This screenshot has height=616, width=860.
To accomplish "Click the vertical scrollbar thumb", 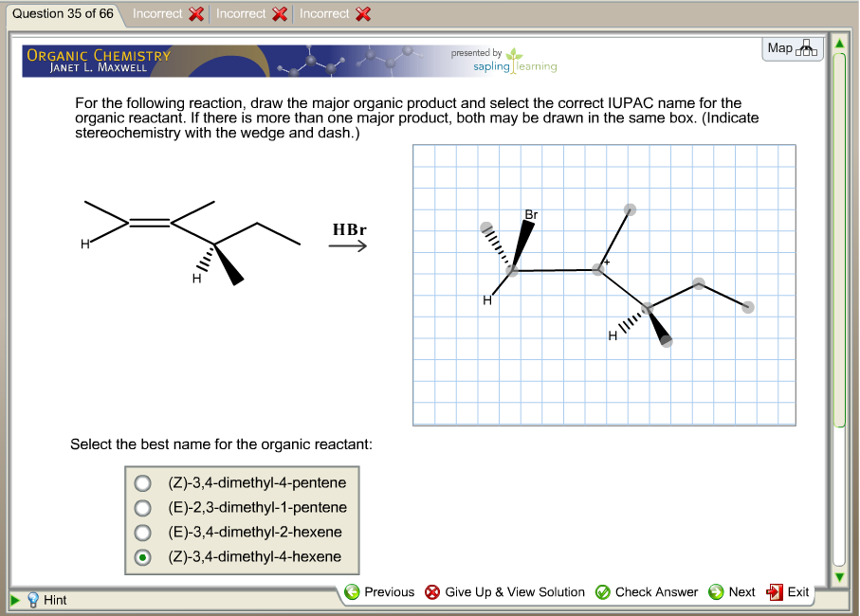I will (x=839, y=239).
